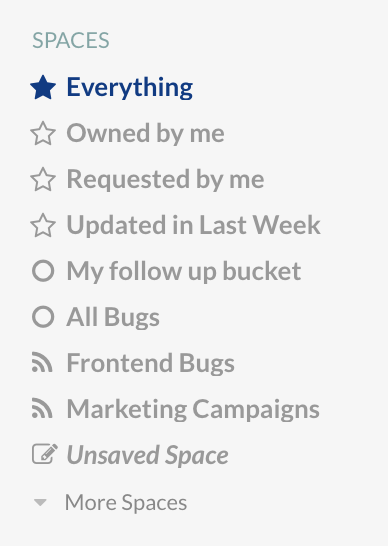Click the filled star beside Everything

[x=43, y=87]
